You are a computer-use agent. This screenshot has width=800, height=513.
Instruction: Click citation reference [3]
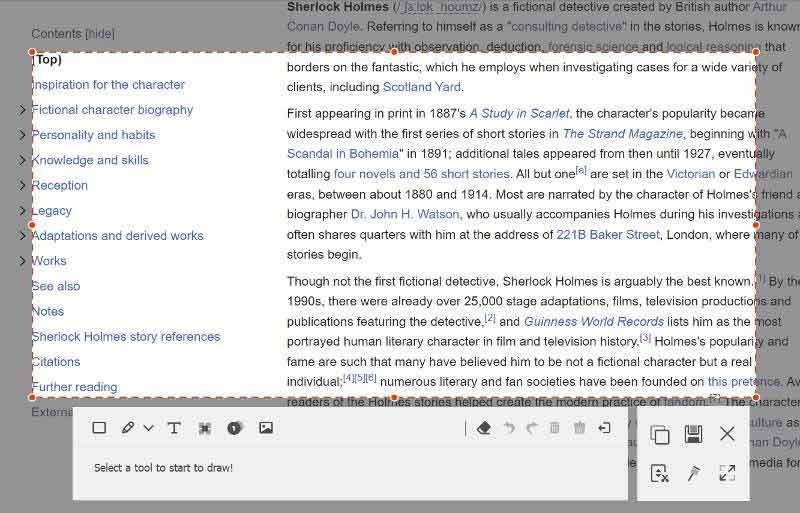coord(645,337)
